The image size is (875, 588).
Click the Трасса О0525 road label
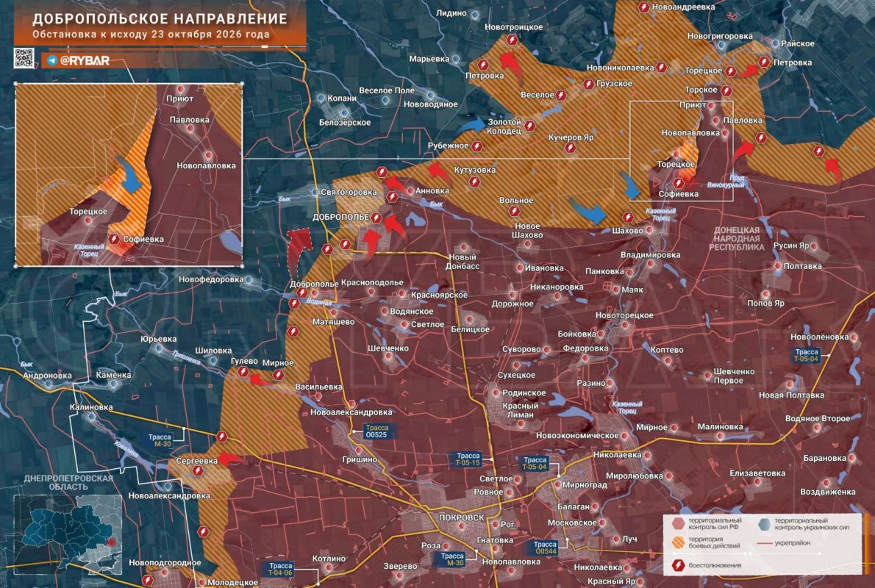coord(378,431)
